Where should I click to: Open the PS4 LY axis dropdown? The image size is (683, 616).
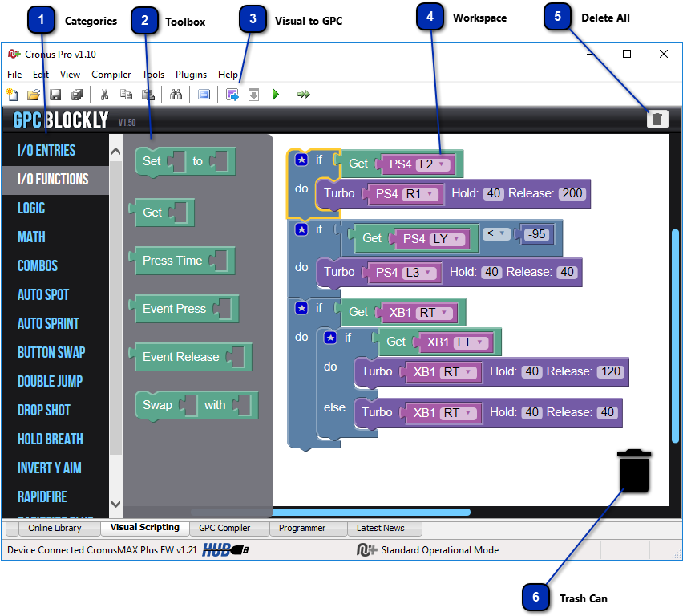click(447, 239)
